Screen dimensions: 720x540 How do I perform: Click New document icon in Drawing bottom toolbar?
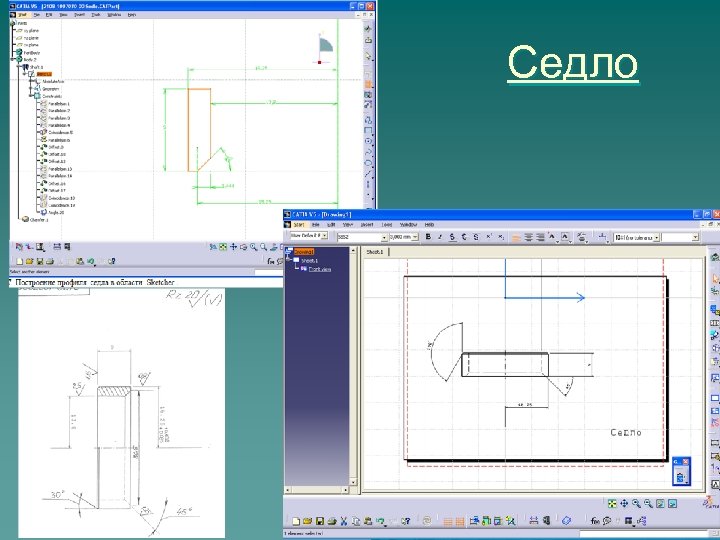(x=296, y=521)
